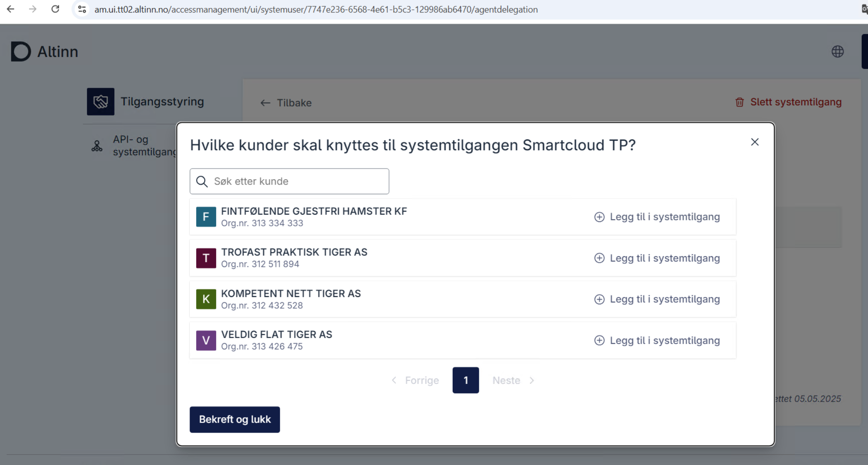Click the browser forward arrow

click(x=32, y=9)
